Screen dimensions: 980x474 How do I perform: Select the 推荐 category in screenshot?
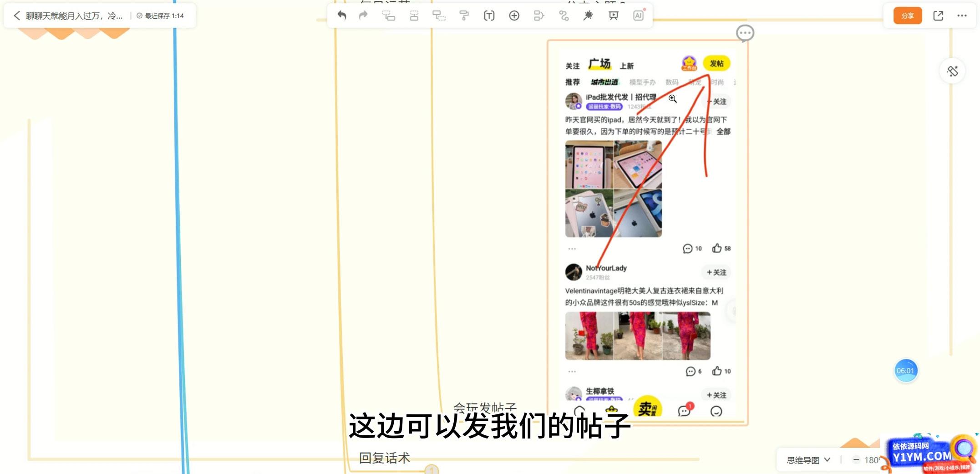(x=573, y=82)
